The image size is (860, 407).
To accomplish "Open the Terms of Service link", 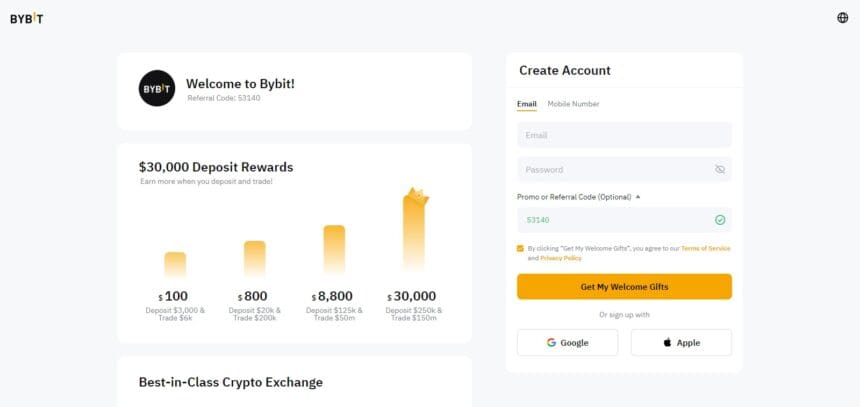I will point(705,248).
